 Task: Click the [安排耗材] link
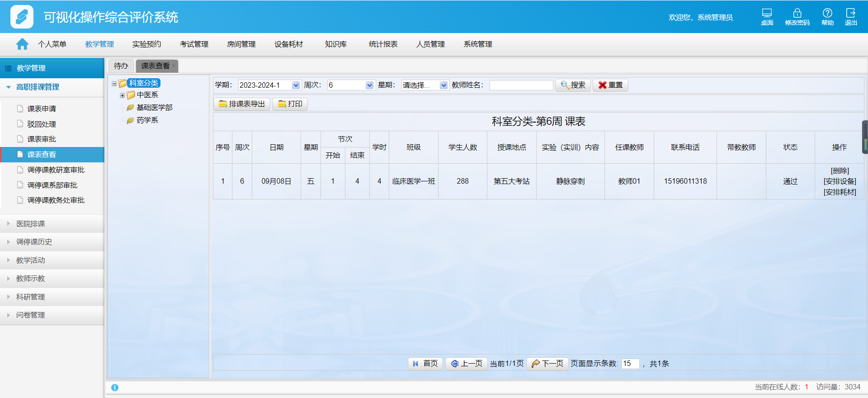coord(840,192)
